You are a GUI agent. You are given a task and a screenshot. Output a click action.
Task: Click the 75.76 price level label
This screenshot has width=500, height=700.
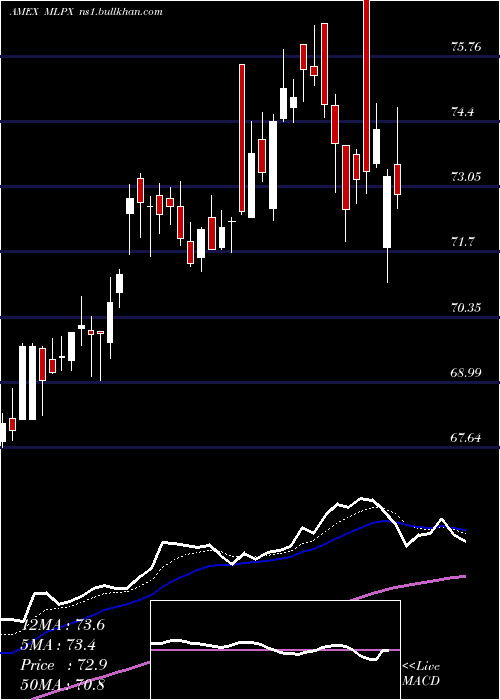click(x=466, y=46)
